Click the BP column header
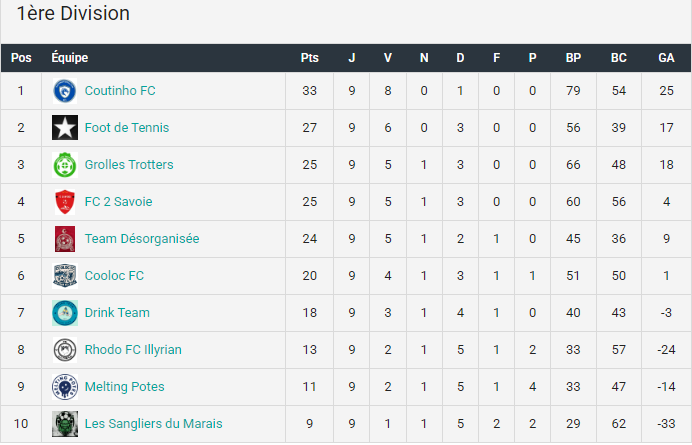Screen dimensions: 692x445 pos(573,58)
